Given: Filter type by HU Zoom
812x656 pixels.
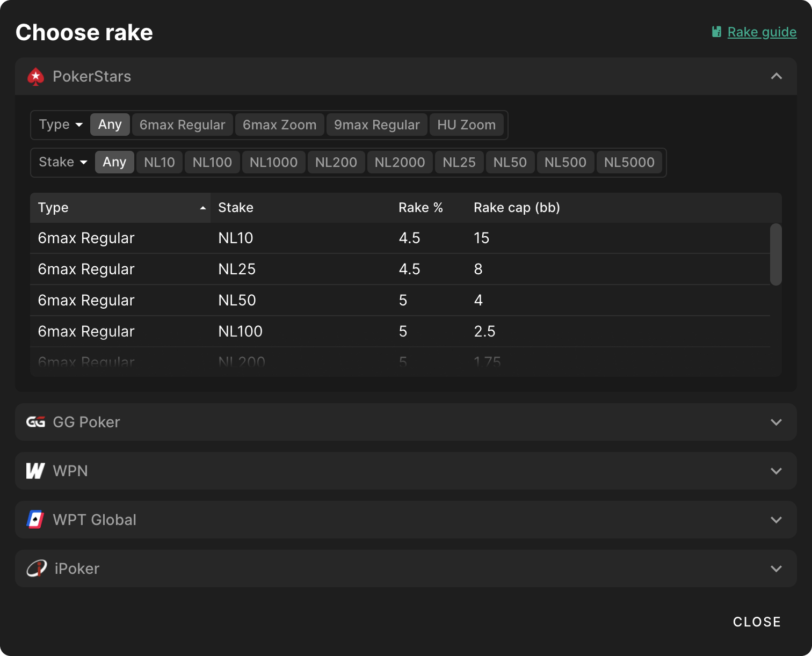Looking at the screenshot, I should pyautogui.click(x=467, y=125).
